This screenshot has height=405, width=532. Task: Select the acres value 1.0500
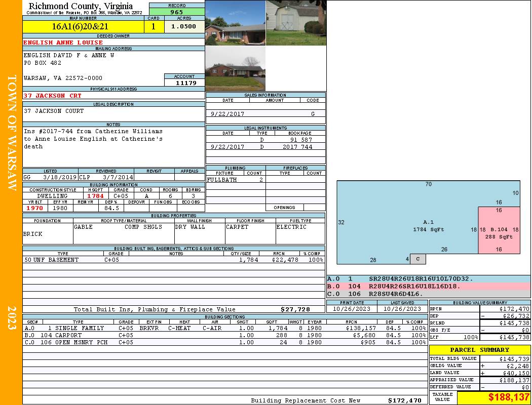click(x=184, y=26)
